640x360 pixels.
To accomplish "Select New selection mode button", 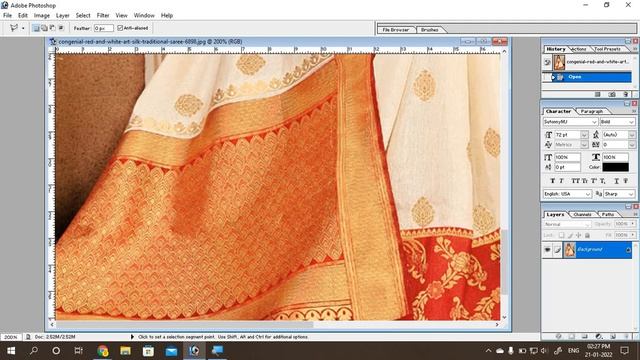I will (x=36, y=28).
